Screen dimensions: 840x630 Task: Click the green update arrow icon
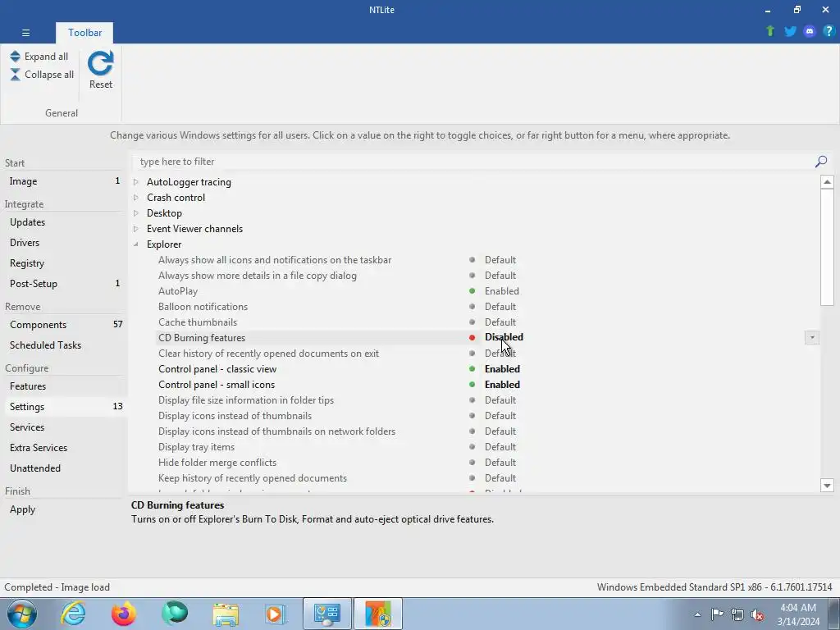[x=769, y=31]
